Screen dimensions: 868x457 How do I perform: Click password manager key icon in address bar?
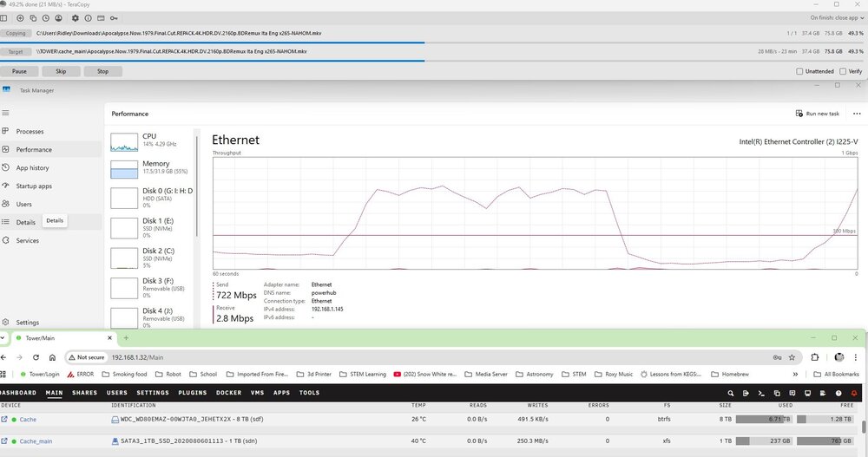click(777, 357)
